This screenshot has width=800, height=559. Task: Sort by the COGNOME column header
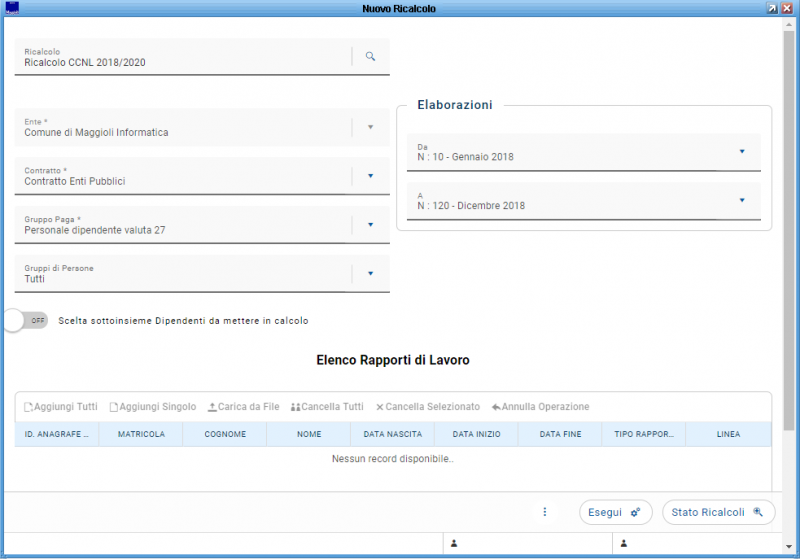tap(225, 435)
